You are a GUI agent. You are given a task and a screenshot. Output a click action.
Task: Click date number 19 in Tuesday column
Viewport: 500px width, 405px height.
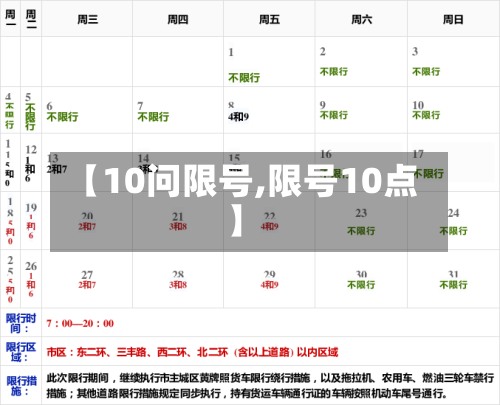31,208
